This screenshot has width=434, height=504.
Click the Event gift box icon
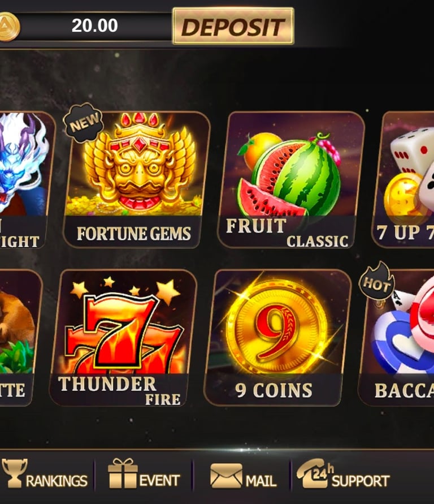[122, 473]
